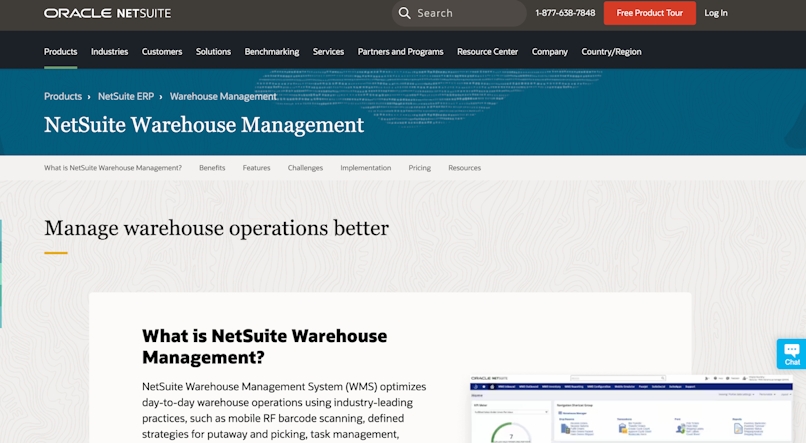806x443 pixels.
Task: Open the Products menu
Action: (61, 51)
